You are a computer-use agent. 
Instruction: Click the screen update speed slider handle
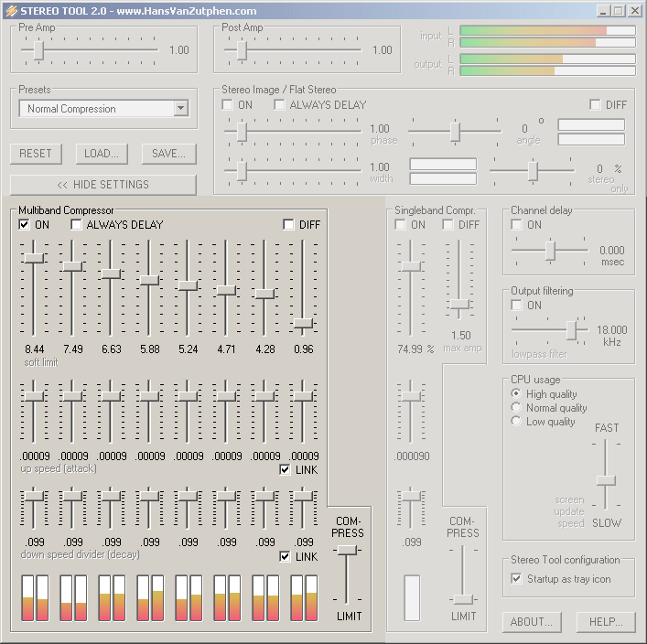pos(606,480)
